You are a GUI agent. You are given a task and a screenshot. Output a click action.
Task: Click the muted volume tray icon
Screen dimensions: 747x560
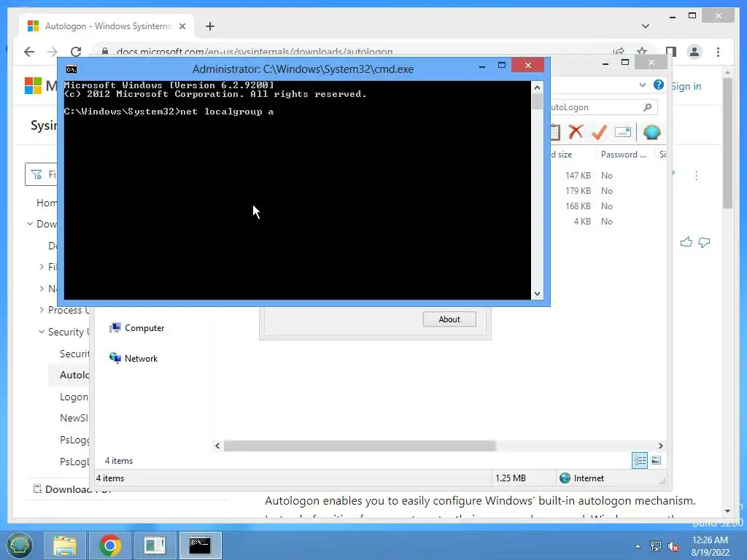[x=673, y=546]
